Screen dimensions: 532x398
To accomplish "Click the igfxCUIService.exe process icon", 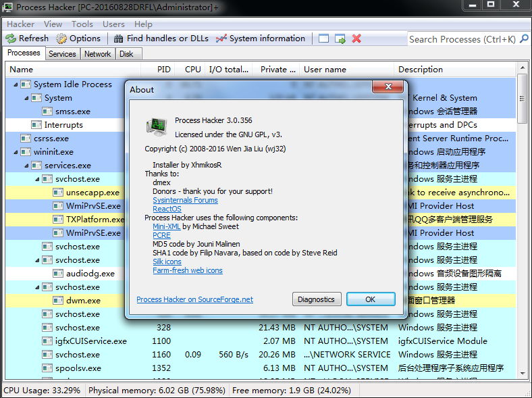I will 47,341.
